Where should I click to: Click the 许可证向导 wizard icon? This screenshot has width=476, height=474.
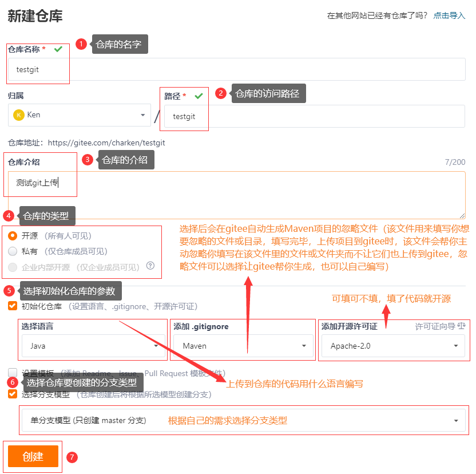pyautogui.click(x=461, y=327)
